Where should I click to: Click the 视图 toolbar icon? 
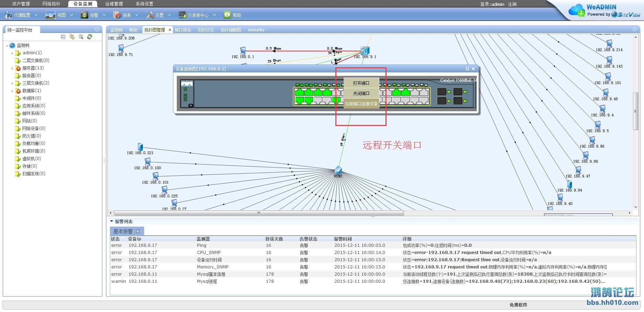[50, 15]
